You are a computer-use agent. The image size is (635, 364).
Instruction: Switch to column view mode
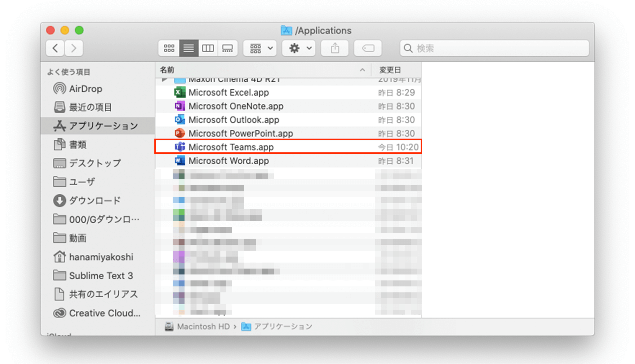click(x=208, y=48)
